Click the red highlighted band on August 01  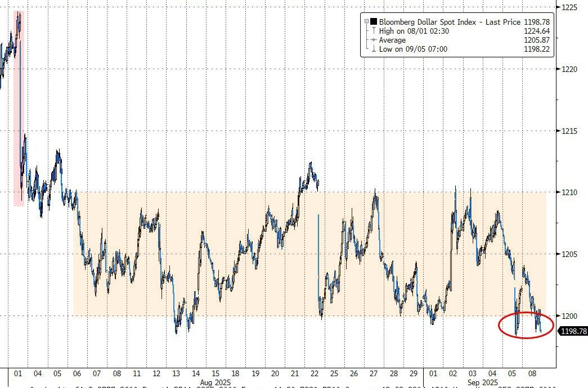pyautogui.click(x=19, y=112)
